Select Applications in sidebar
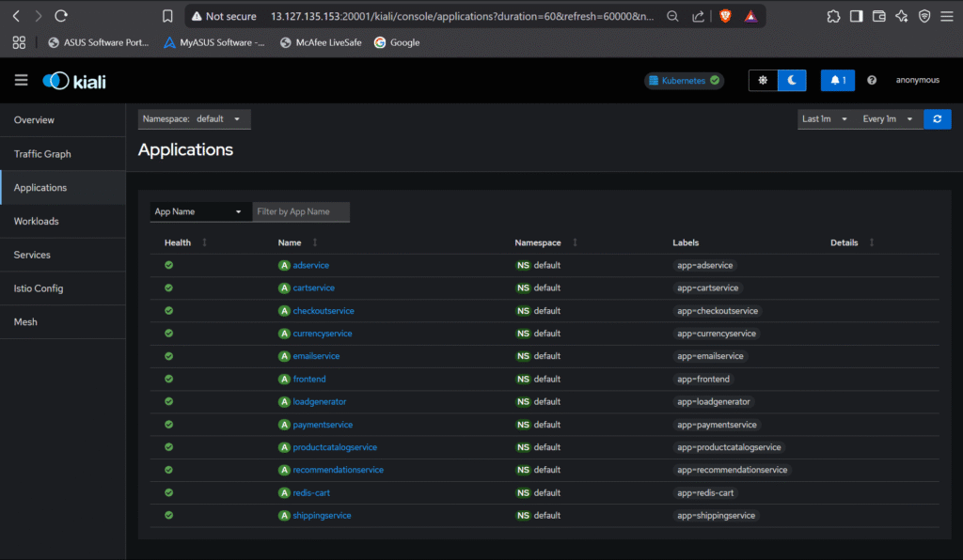The image size is (963, 560). [x=63, y=188]
